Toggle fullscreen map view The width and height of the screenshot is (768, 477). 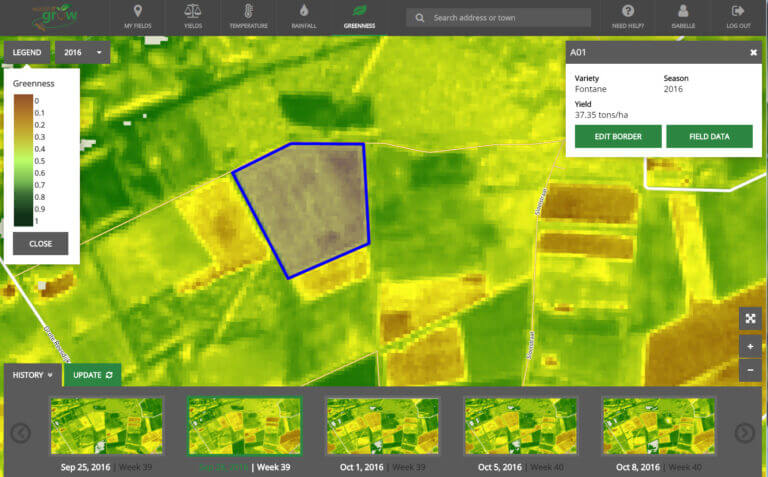pyautogui.click(x=751, y=318)
